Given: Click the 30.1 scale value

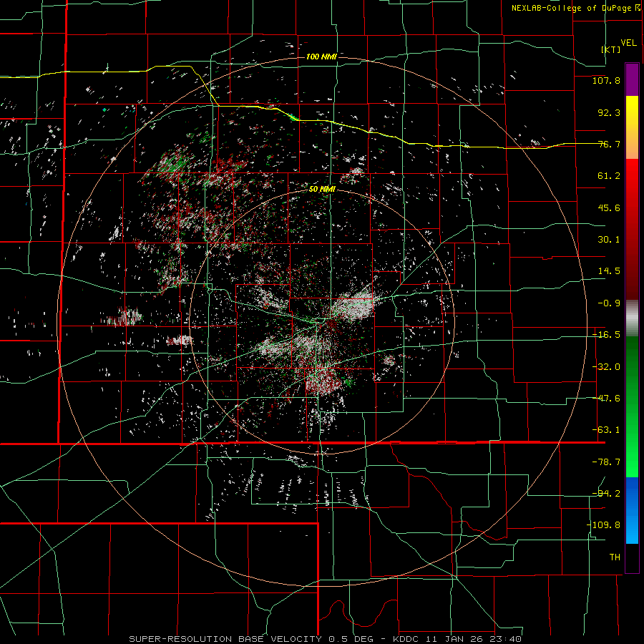Looking at the screenshot, I should pyautogui.click(x=609, y=240).
